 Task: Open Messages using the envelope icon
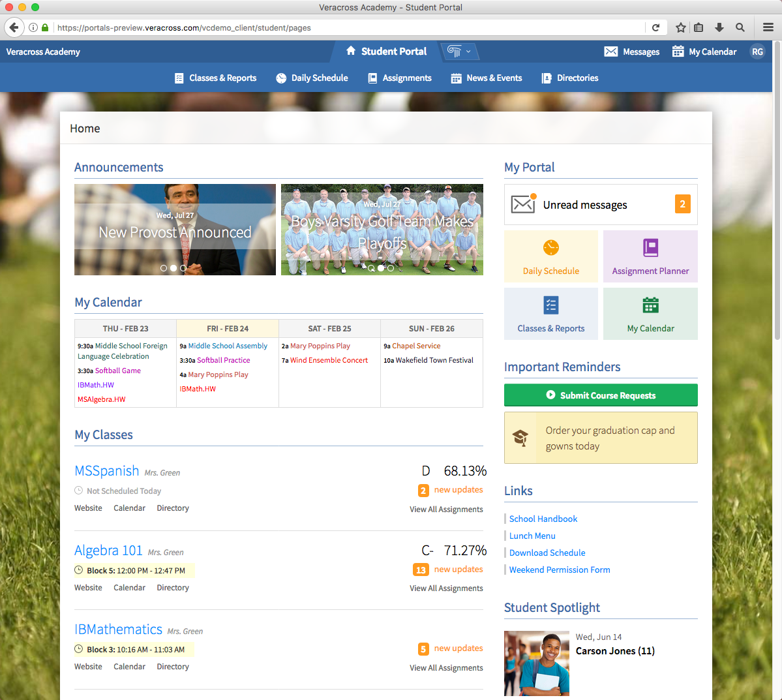[x=610, y=52]
